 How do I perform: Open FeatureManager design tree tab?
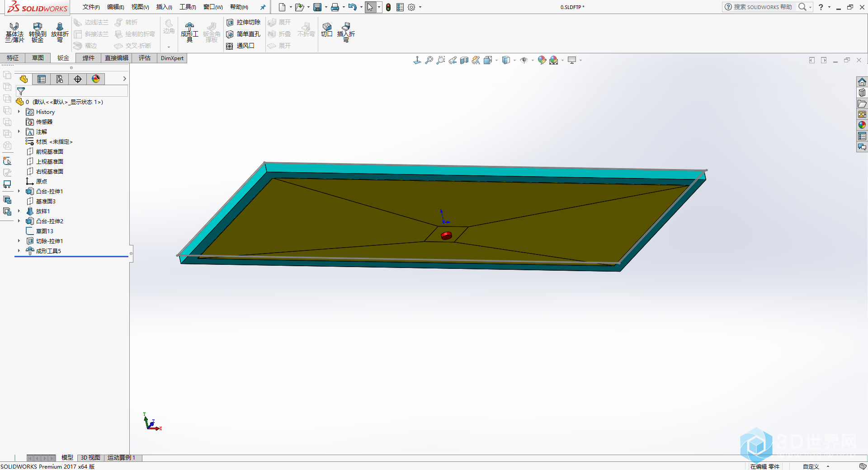click(24, 79)
